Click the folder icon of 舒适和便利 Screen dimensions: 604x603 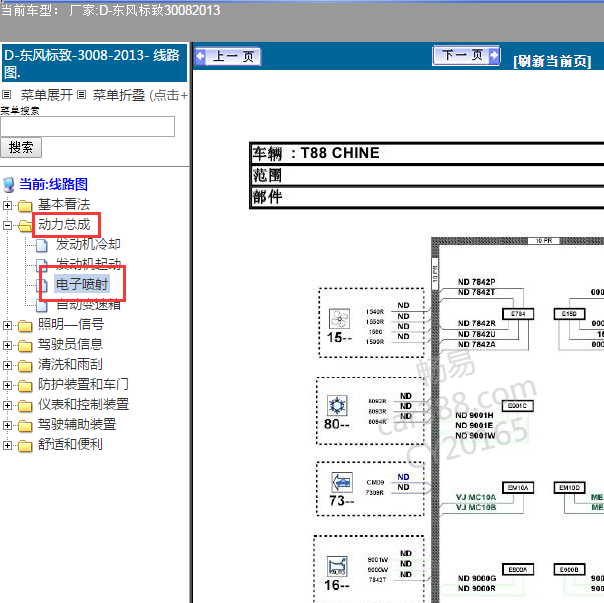(25, 446)
